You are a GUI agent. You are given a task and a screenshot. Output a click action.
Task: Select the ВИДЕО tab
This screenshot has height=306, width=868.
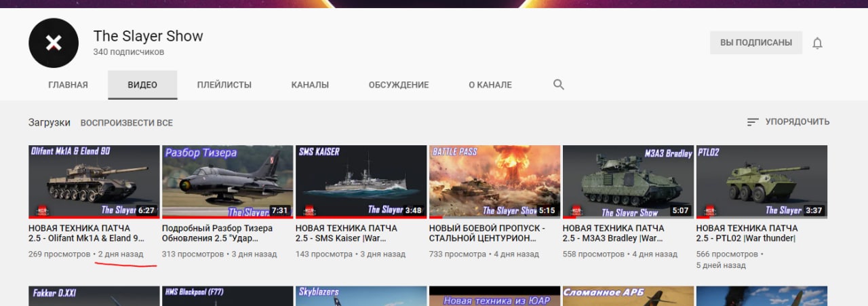pos(142,85)
